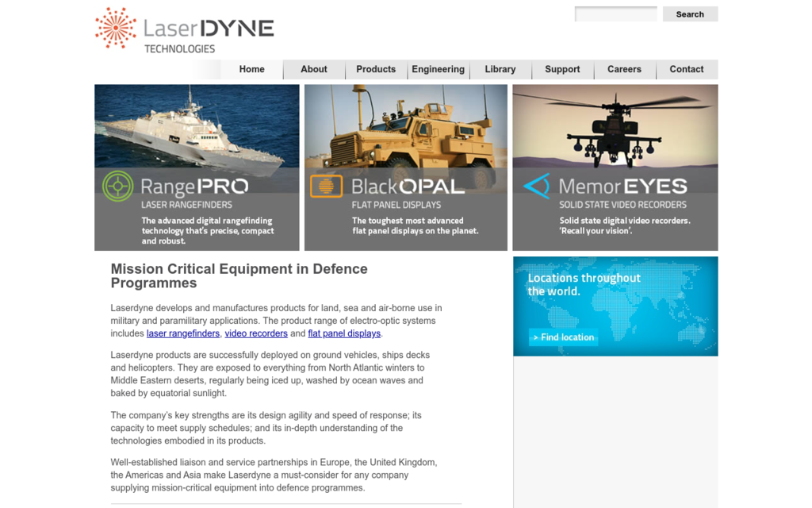Open the Home menu item
Screen dimensions: 812x508
click(x=251, y=70)
